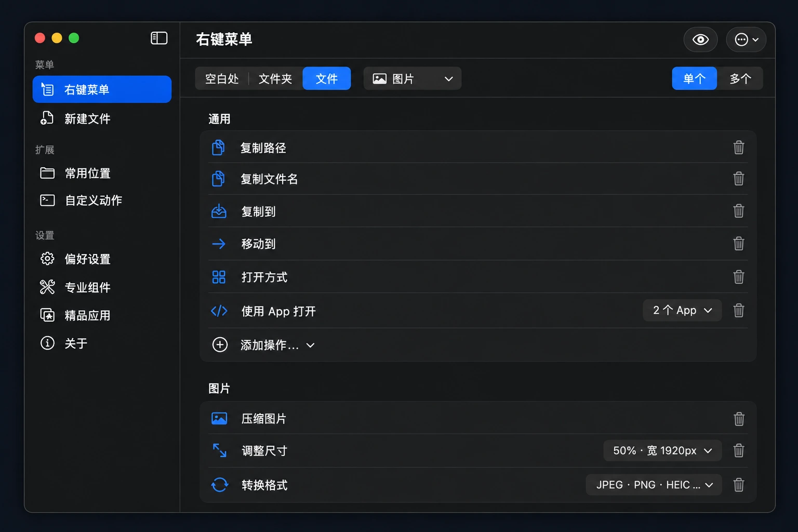Screen dimensions: 798x532
Task: Click the eye preview button
Action: [700, 39]
